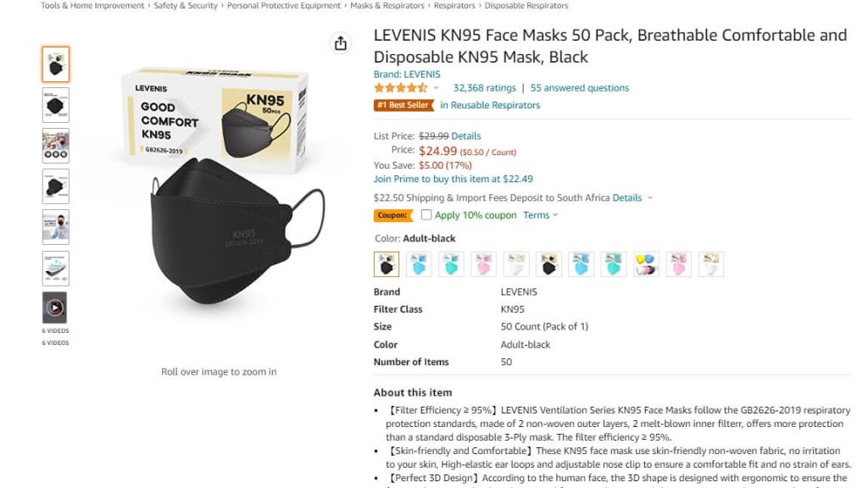Screen dimensions: 868x488
Task: Tick the Apply 10% coupon checkbox
Action: point(426,215)
